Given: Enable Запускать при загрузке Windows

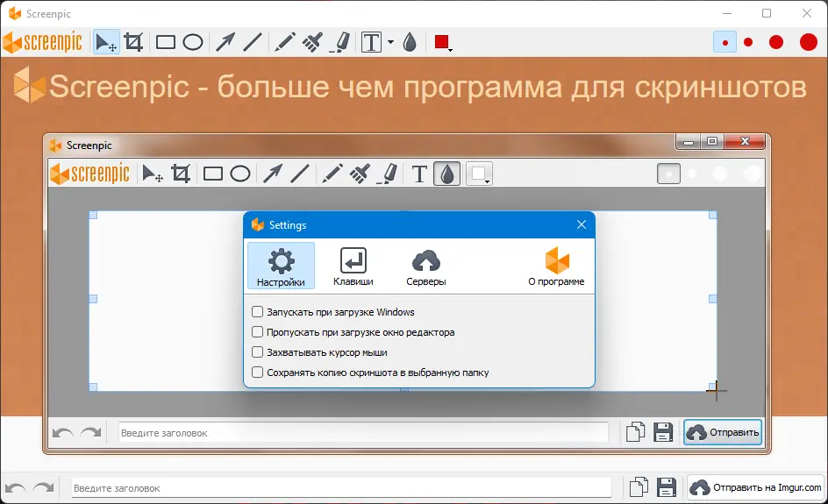Looking at the screenshot, I should pos(257,312).
